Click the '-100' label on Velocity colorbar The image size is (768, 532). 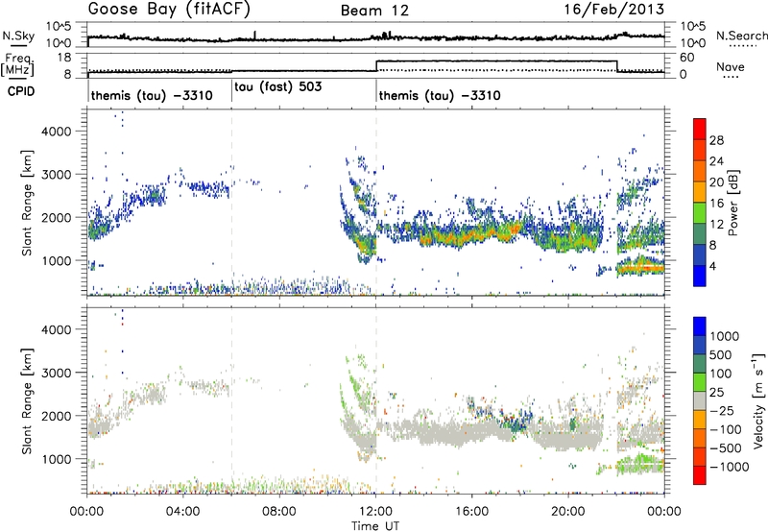(725, 429)
